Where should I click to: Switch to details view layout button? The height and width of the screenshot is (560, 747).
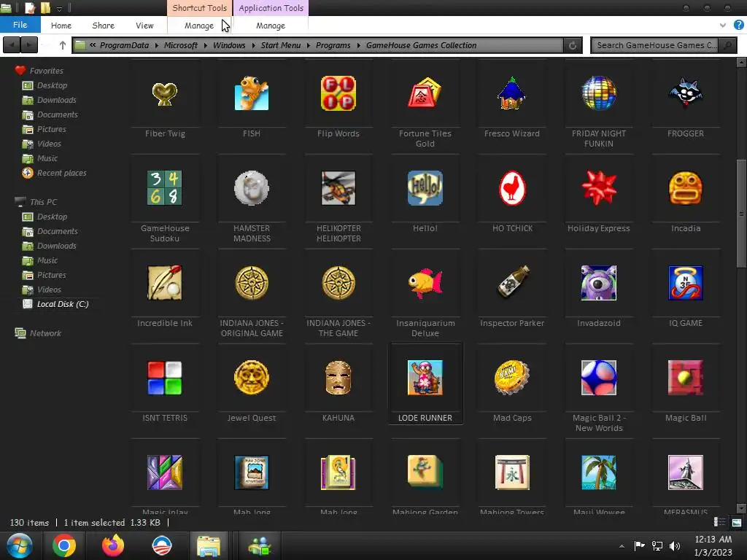(719, 522)
